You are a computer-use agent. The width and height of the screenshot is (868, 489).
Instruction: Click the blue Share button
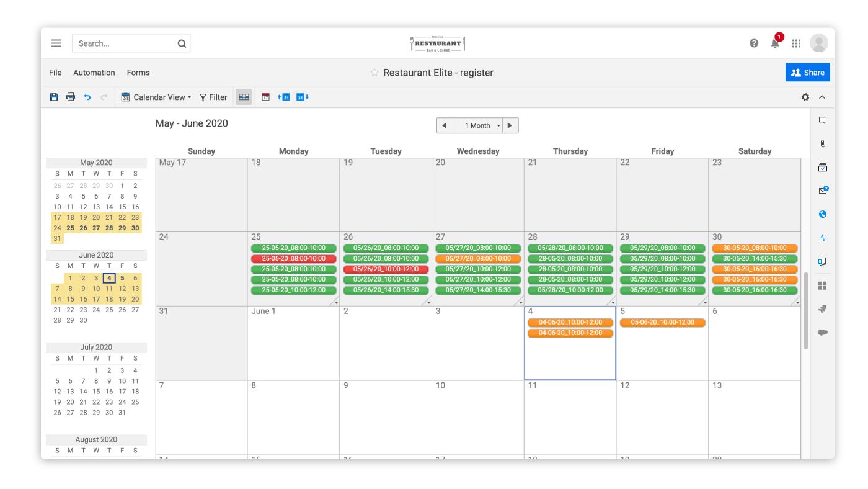(x=807, y=73)
